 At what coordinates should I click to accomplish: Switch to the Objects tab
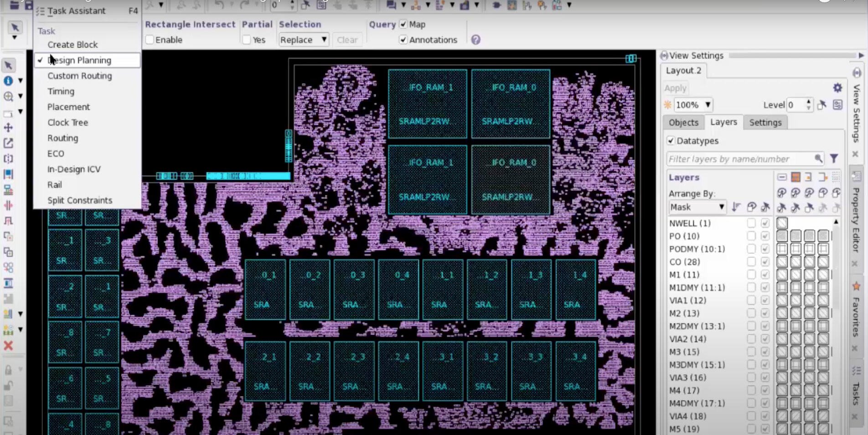click(x=683, y=123)
